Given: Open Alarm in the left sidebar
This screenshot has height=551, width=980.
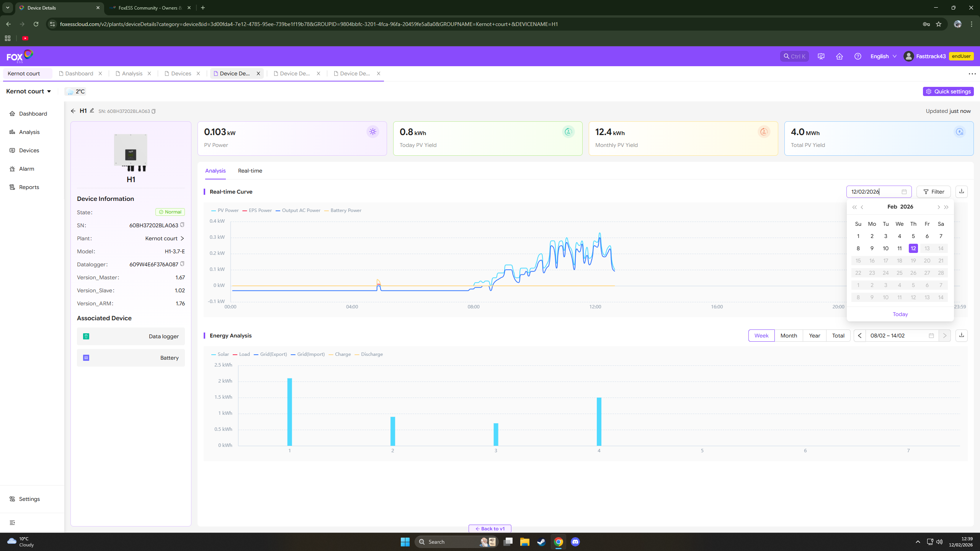Looking at the screenshot, I should click(x=26, y=169).
